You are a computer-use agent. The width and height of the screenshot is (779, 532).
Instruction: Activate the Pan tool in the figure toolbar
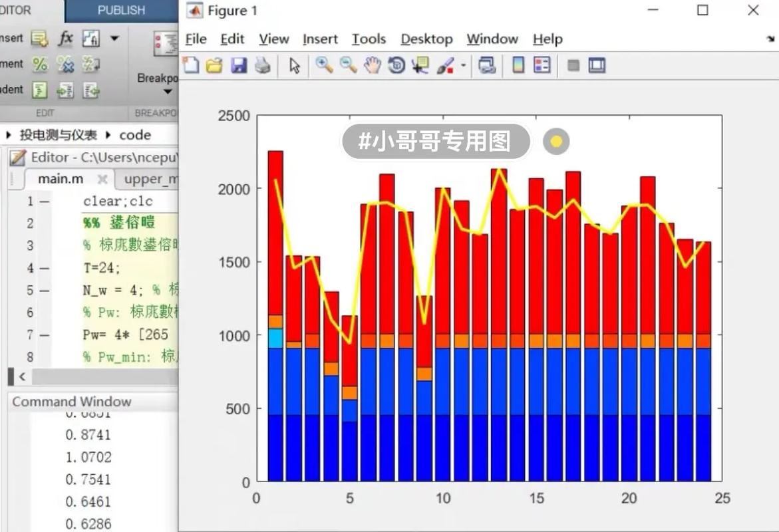(x=372, y=65)
